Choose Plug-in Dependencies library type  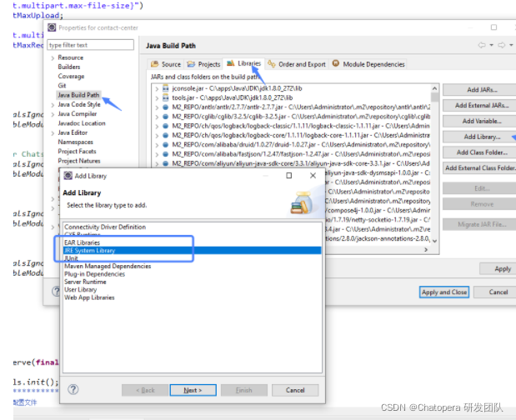(94, 274)
